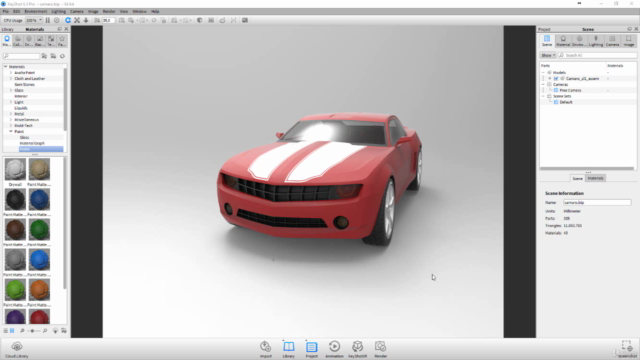Open the Environments library tab icon
The height and width of the screenshot is (360, 640).
29,40
